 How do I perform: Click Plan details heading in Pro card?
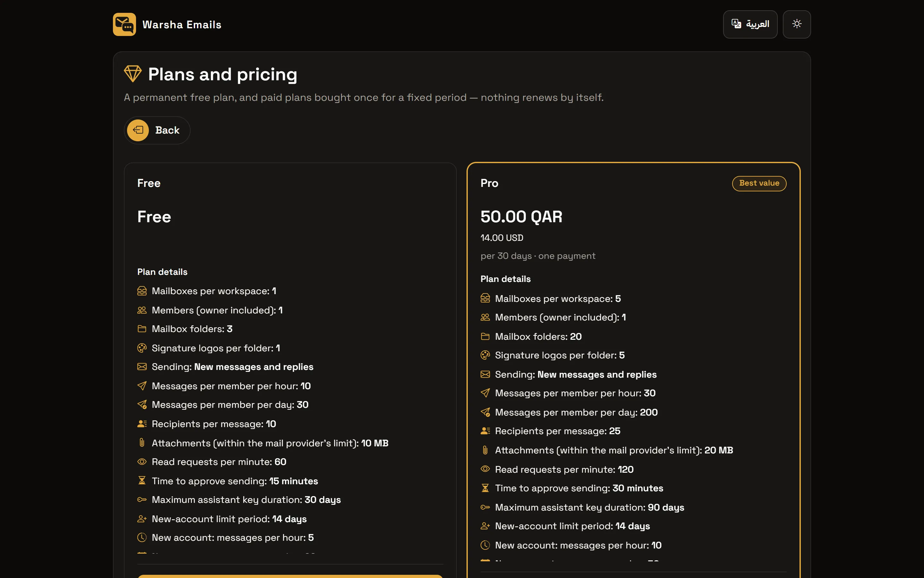505,279
